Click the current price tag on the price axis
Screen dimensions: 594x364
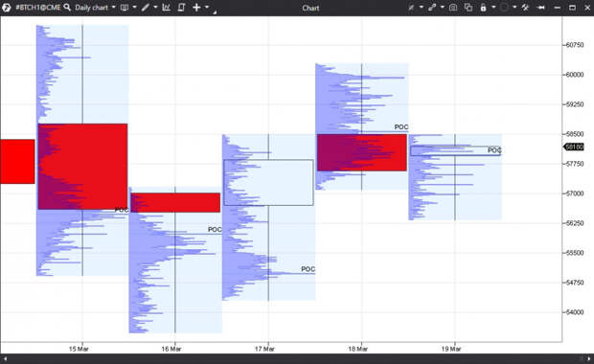574,147
